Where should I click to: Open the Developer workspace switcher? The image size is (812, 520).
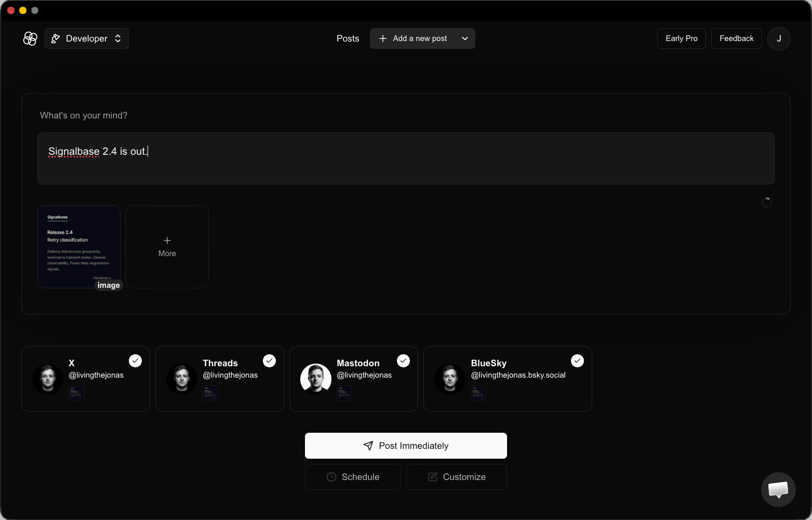click(x=87, y=38)
